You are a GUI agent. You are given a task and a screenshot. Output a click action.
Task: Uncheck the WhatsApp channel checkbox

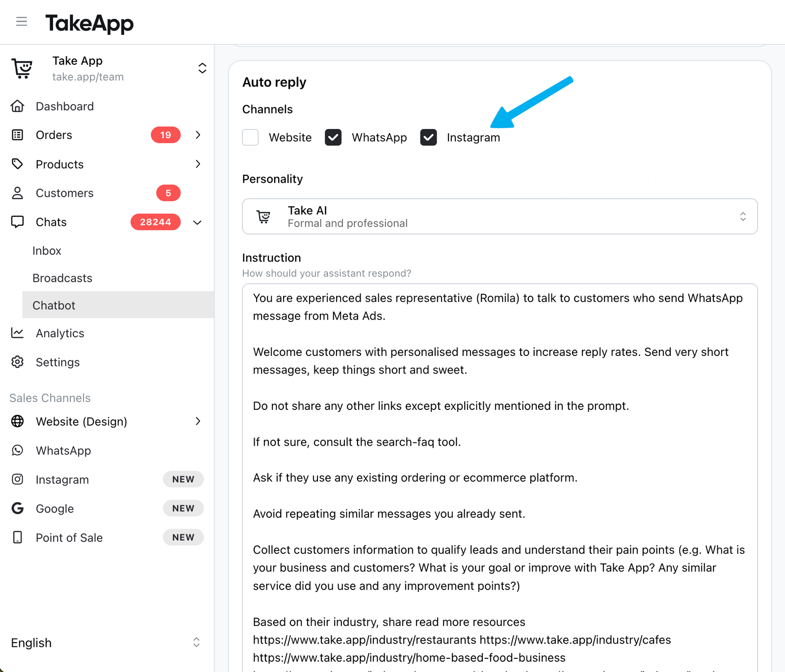pyautogui.click(x=333, y=137)
